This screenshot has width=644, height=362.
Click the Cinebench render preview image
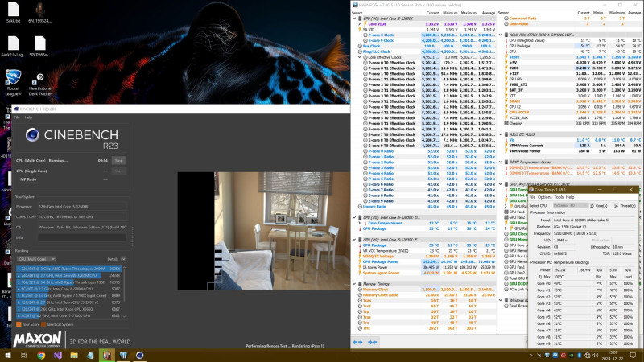(x=264, y=231)
